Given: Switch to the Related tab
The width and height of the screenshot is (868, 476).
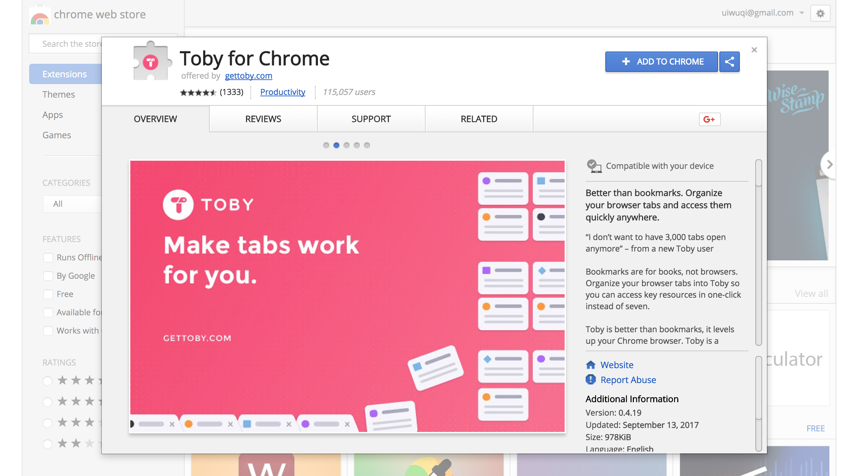Looking at the screenshot, I should click(479, 119).
